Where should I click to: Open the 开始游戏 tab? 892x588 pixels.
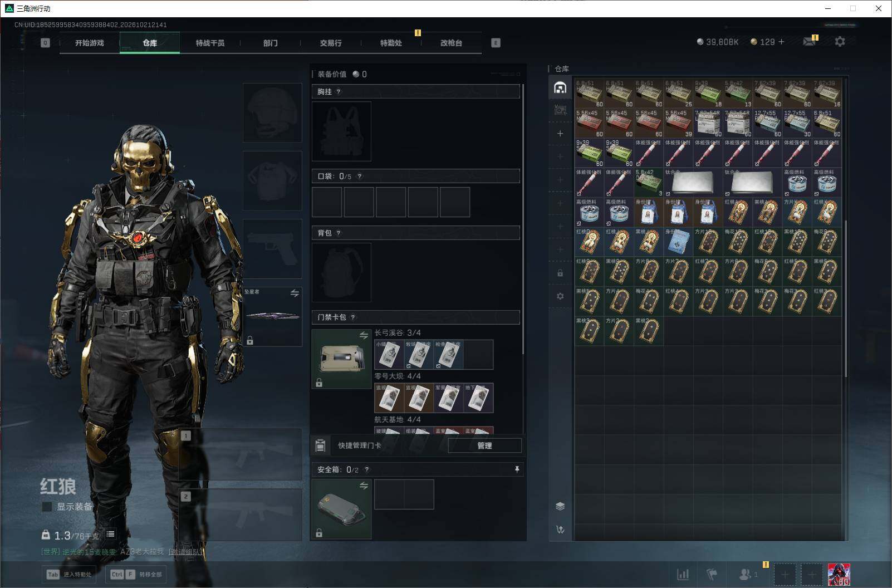coord(90,43)
